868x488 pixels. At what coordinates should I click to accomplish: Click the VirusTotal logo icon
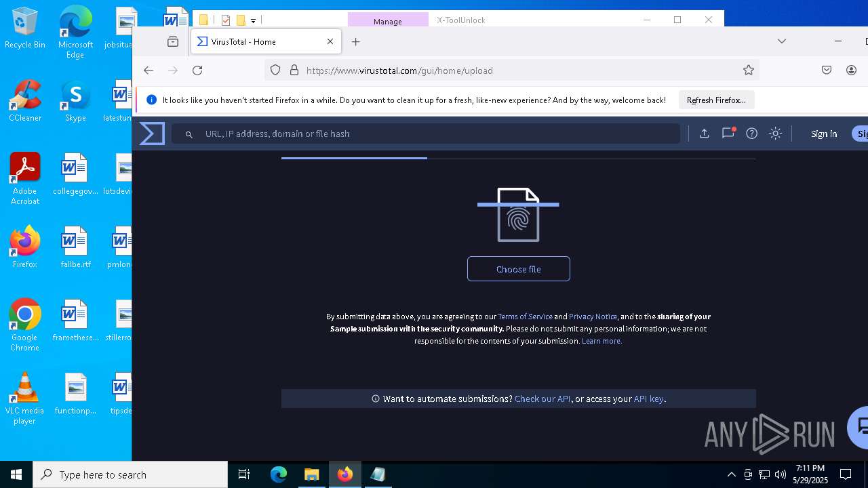pyautogui.click(x=152, y=134)
